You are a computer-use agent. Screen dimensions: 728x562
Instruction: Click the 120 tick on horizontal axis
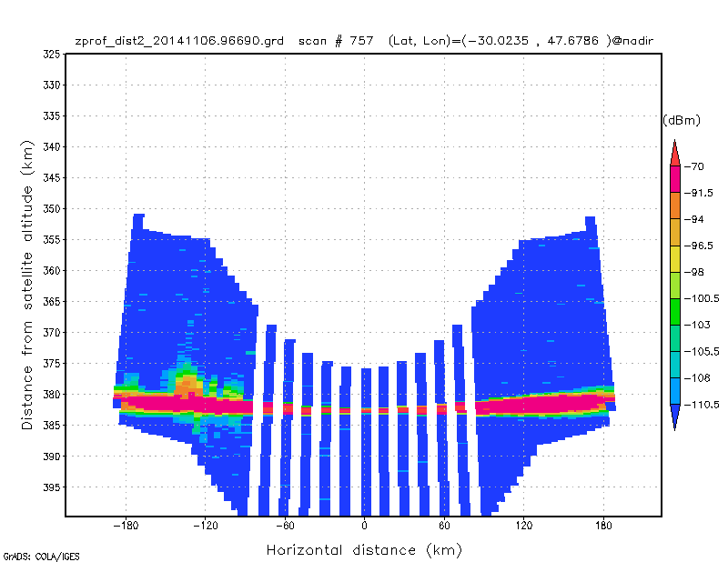524,526
